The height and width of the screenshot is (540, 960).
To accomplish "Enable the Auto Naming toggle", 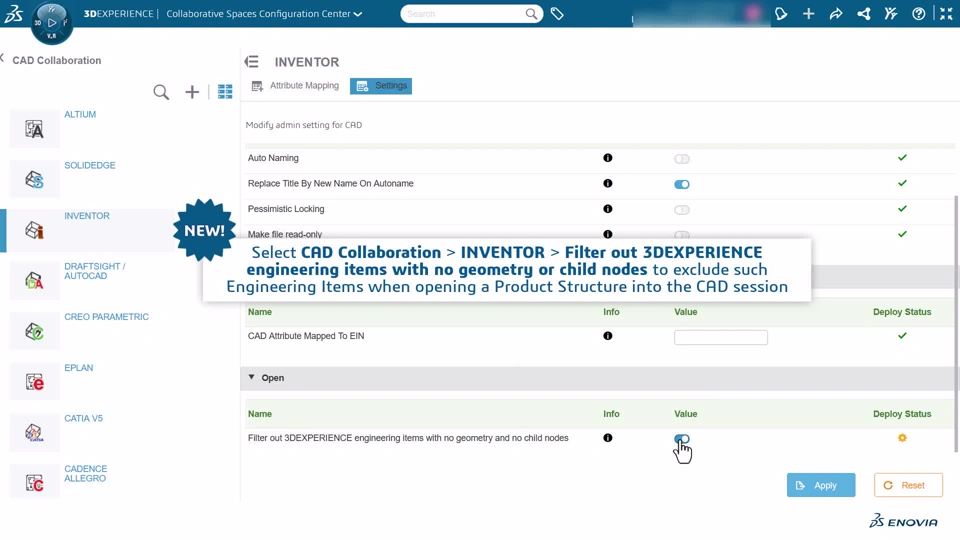I will coord(681,159).
